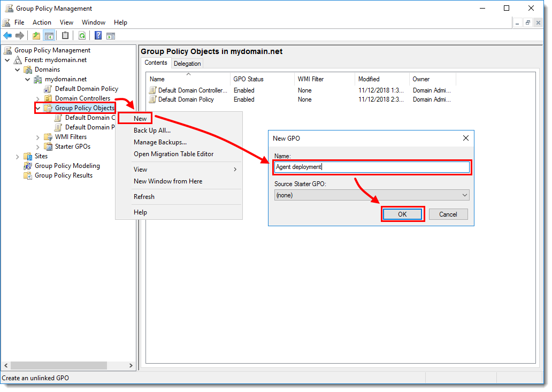The height and width of the screenshot is (392, 552).
Task: Click Cancel in the New GPO dialog
Action: tap(448, 214)
